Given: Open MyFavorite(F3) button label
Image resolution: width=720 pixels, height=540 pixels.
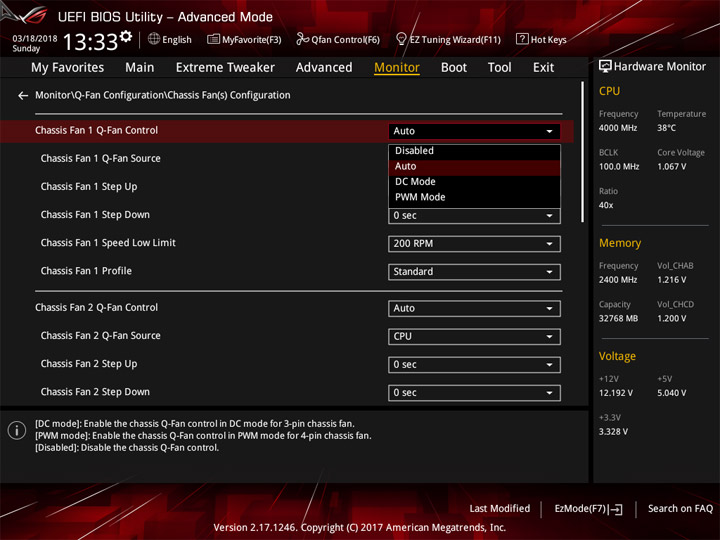Looking at the screenshot, I should [252, 40].
